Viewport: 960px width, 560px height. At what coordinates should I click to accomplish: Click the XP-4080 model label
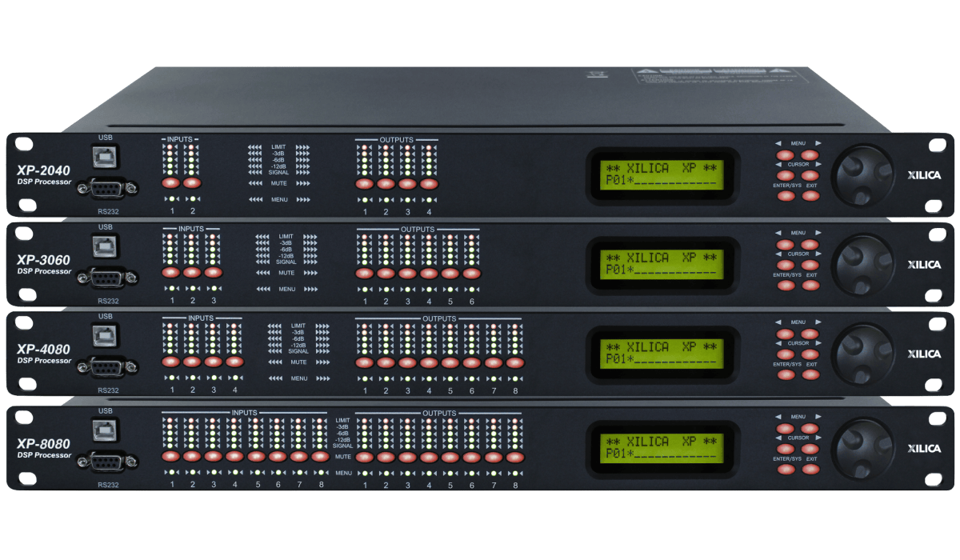42,349
